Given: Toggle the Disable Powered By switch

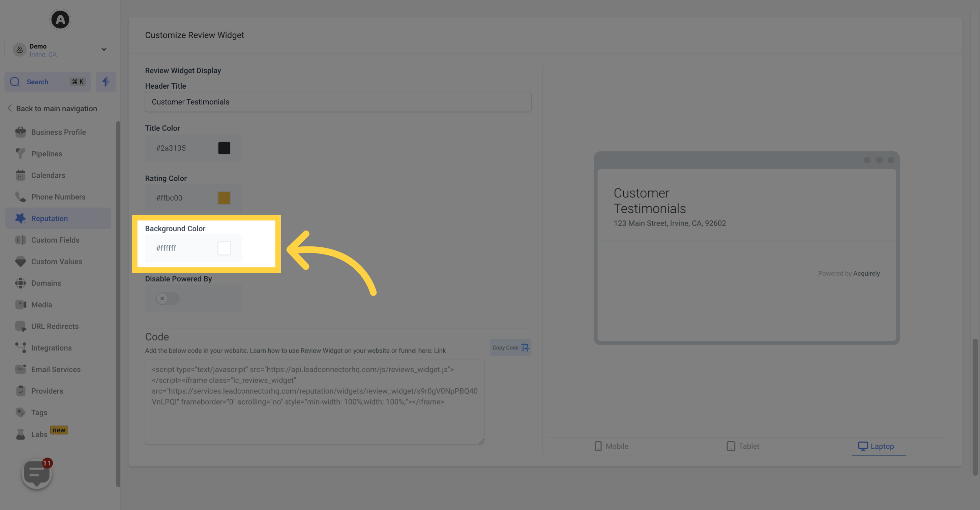Looking at the screenshot, I should coord(168,298).
